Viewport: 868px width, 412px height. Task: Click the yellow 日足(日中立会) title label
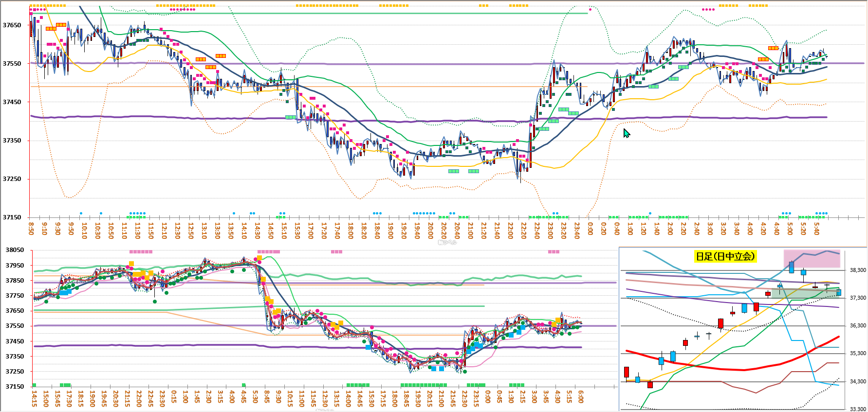[x=725, y=256]
